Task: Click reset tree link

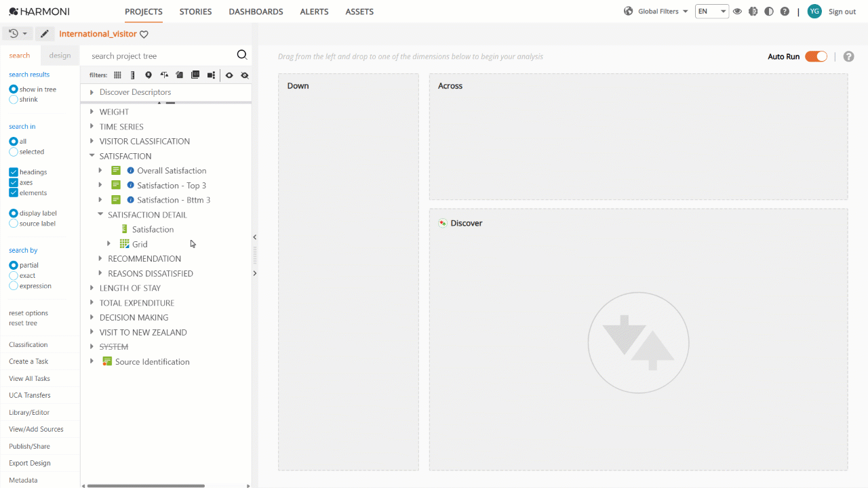Action: pyautogui.click(x=23, y=323)
